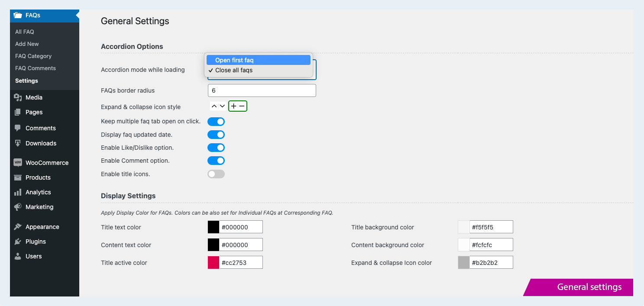Screen dimensions: 644x306
Task: Click the WooCommerce logo icon
Action: click(x=18, y=163)
